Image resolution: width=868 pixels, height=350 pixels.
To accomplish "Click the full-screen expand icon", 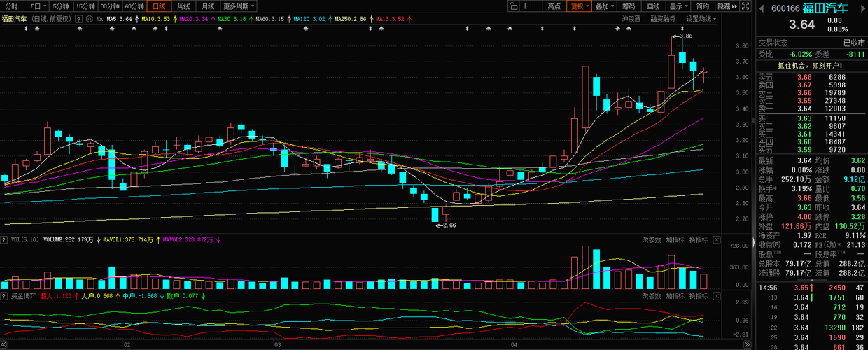I will (x=745, y=6).
